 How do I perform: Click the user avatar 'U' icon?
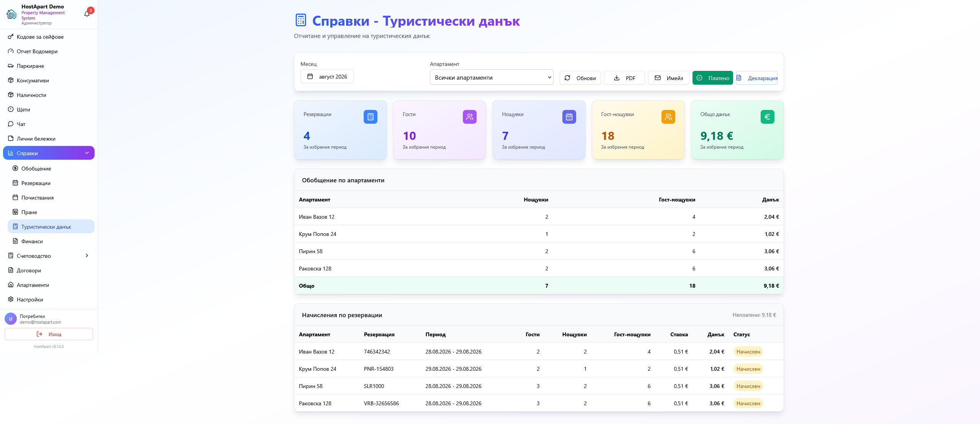click(x=11, y=319)
